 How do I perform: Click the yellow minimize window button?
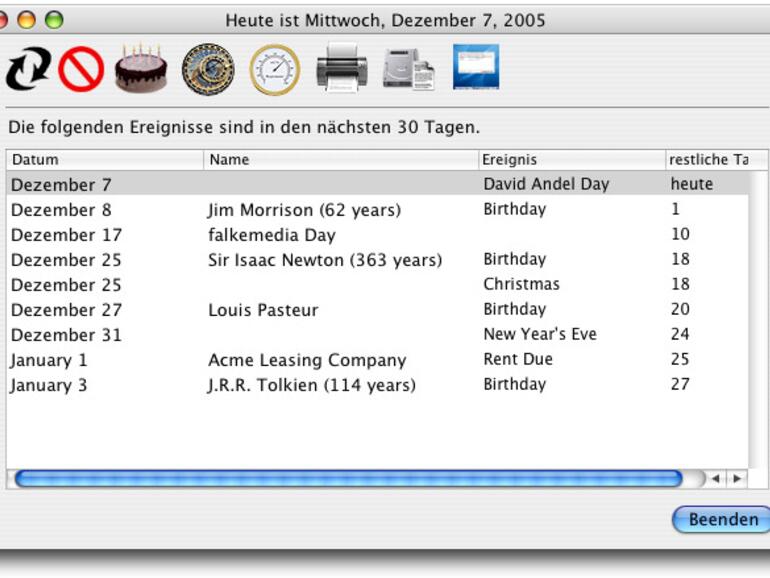pyautogui.click(x=26, y=20)
